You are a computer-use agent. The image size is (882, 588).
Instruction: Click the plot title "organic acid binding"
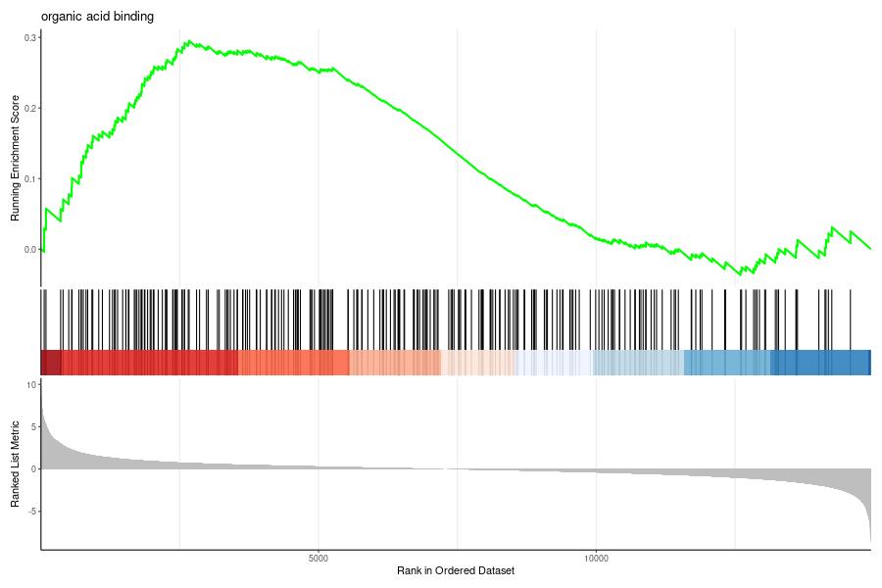click(97, 16)
